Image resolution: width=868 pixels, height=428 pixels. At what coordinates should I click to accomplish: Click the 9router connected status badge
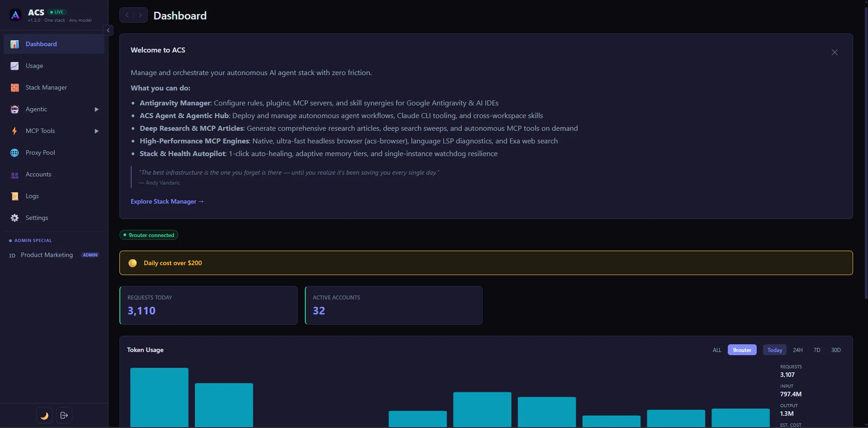tap(149, 235)
